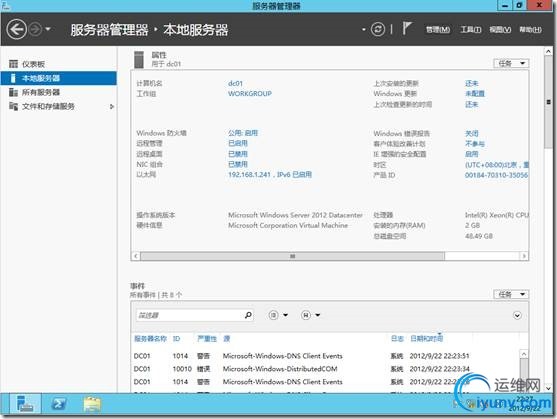Click Windows 错误报告 status 关闭
The height and width of the screenshot is (419, 557).
(x=472, y=133)
